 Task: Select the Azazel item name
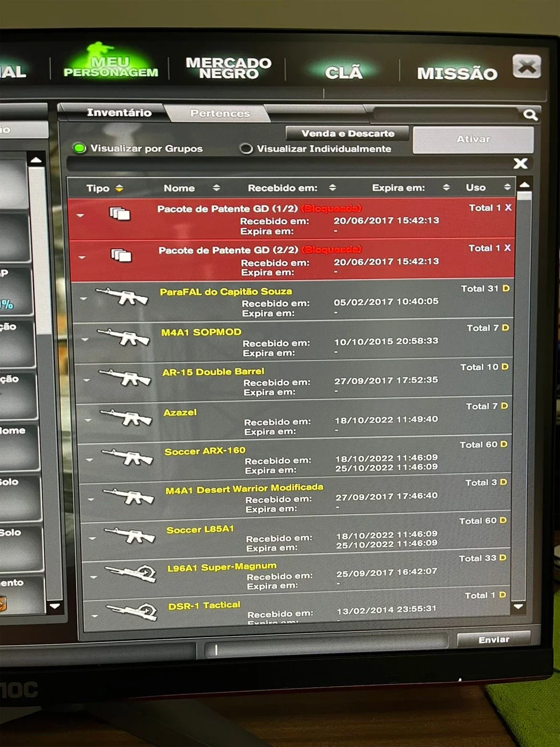tap(180, 412)
